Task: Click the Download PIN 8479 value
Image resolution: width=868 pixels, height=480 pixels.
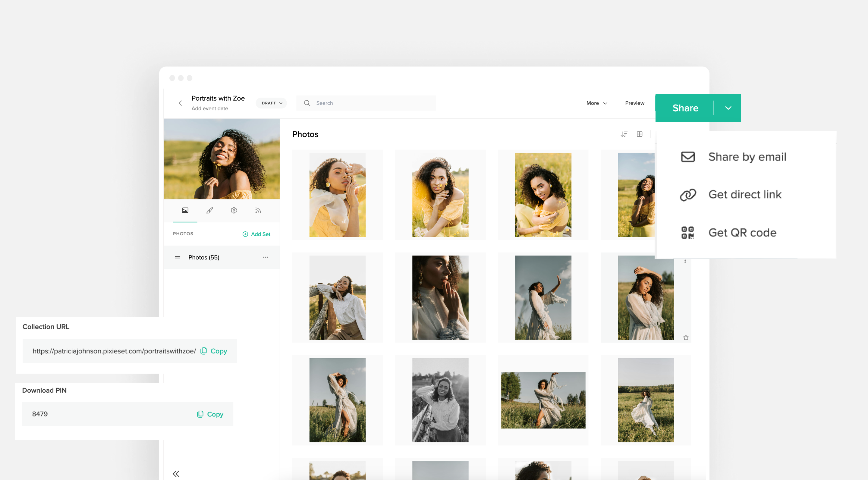Action: coord(40,414)
